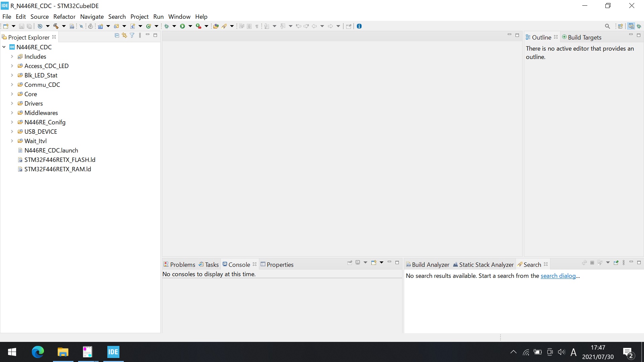Open the Refactor menu
Image resolution: width=644 pixels, height=362 pixels.
pos(64,16)
